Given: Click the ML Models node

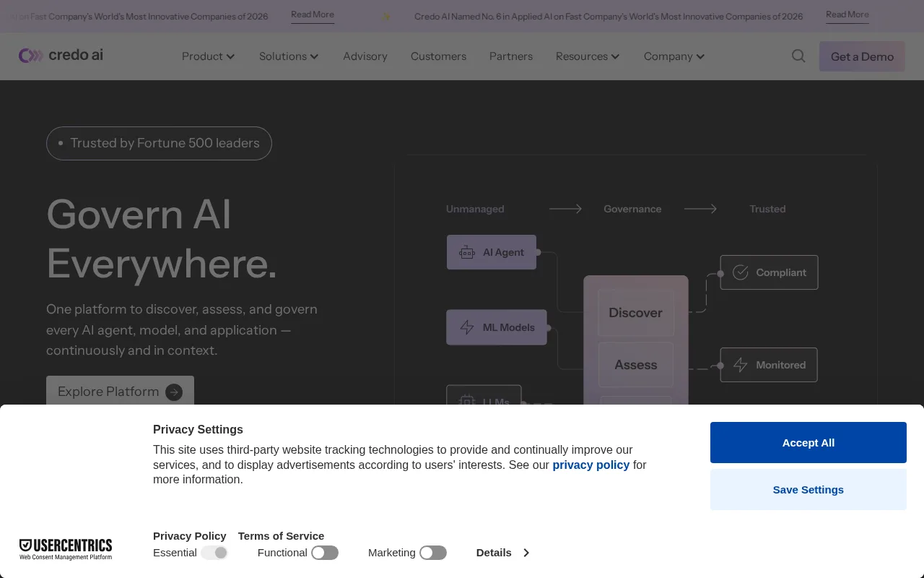Looking at the screenshot, I should click(497, 327).
